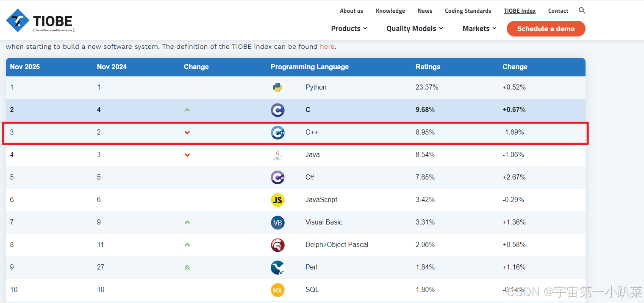Click the 11 previous rank for Delphi

(x=100, y=245)
